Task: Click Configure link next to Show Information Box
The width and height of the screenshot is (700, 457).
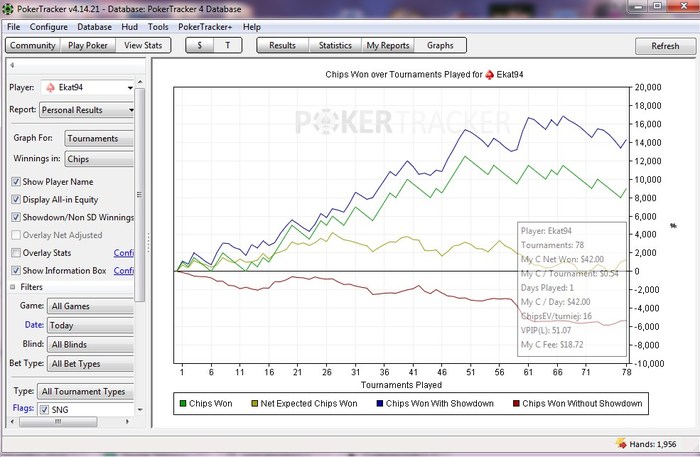Action: [124, 270]
